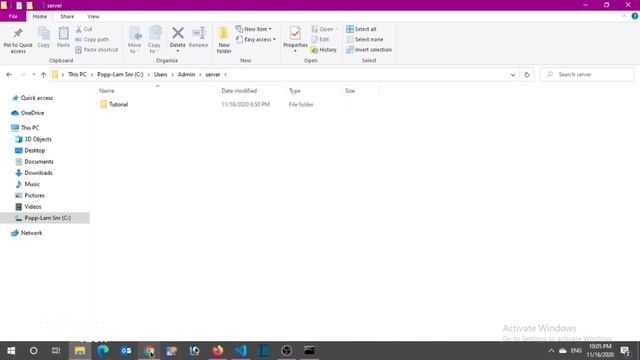Click Select all in the ribbon
This screenshot has width=640, height=360.
point(361,29)
